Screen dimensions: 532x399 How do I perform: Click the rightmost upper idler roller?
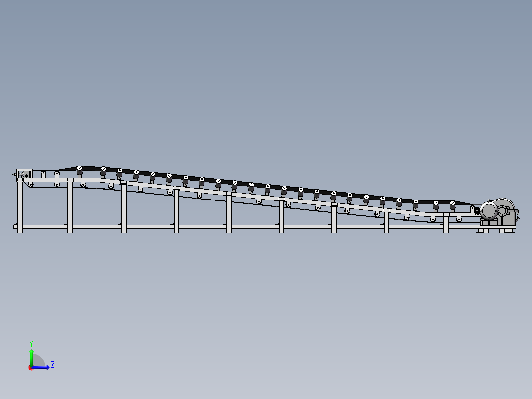(x=452, y=205)
